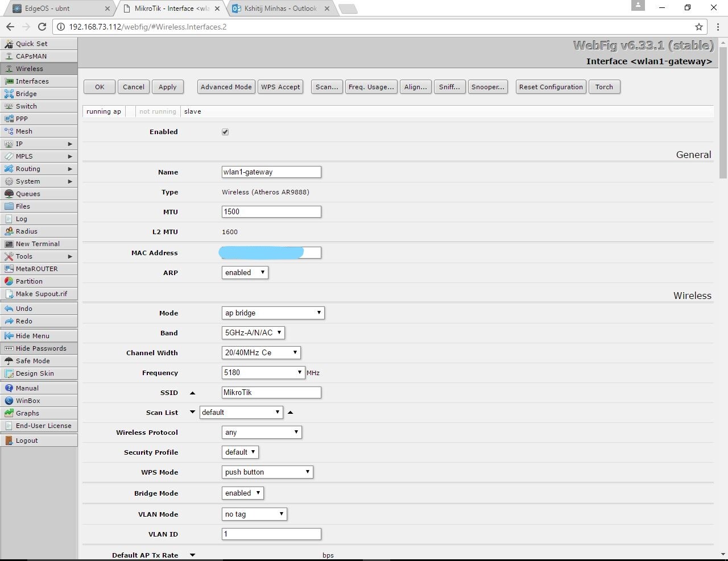This screenshot has height=561, width=728.
Task: Click the WPS Accept button
Action: click(x=280, y=87)
